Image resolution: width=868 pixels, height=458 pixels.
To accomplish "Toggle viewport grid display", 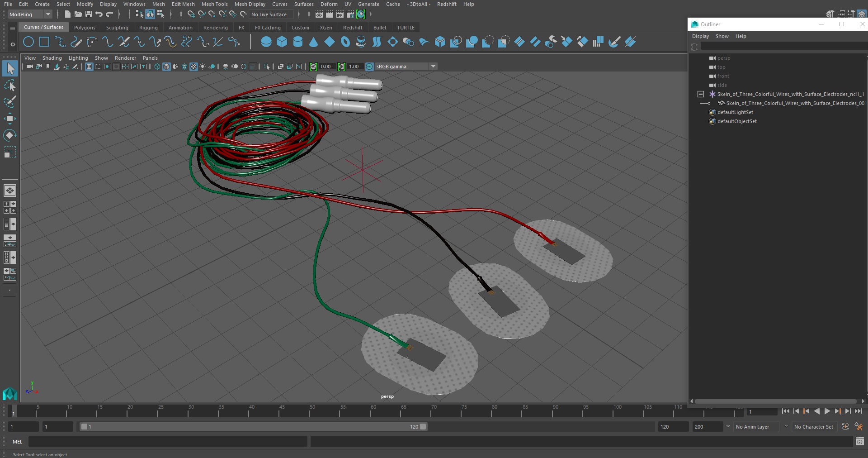I will 89,67.
